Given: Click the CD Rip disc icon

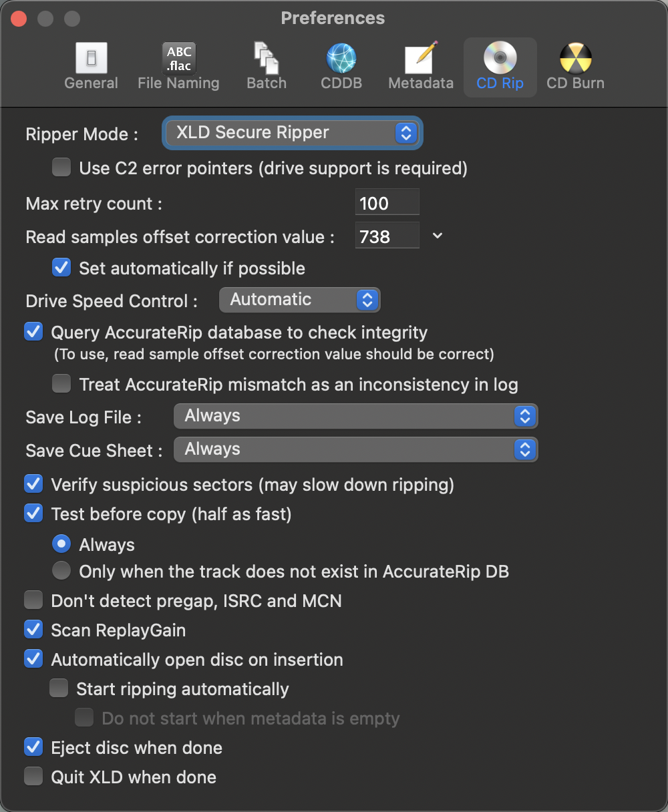Looking at the screenshot, I should coord(500,59).
